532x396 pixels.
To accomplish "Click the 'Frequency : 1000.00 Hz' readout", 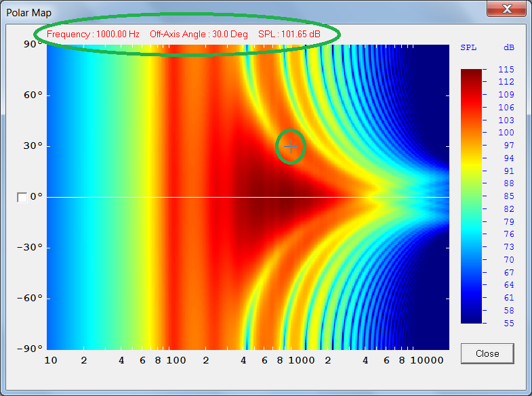I will click(x=93, y=35).
